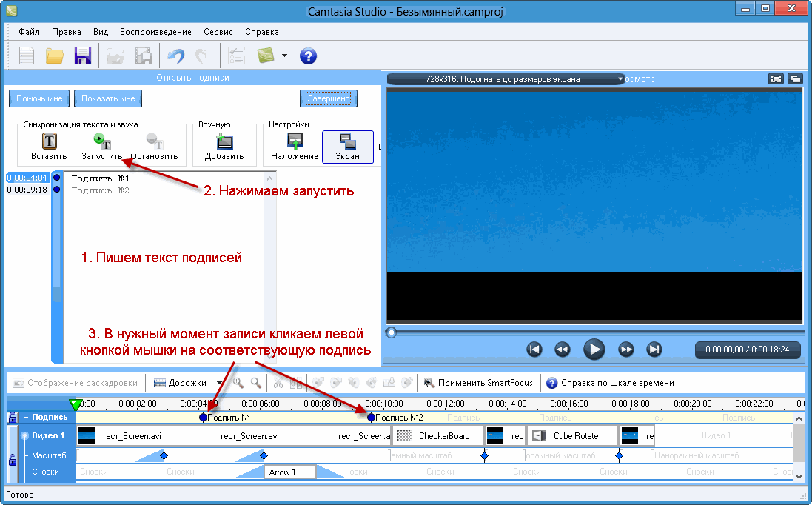
Task: Open the Сервис menu
Action: (x=218, y=32)
